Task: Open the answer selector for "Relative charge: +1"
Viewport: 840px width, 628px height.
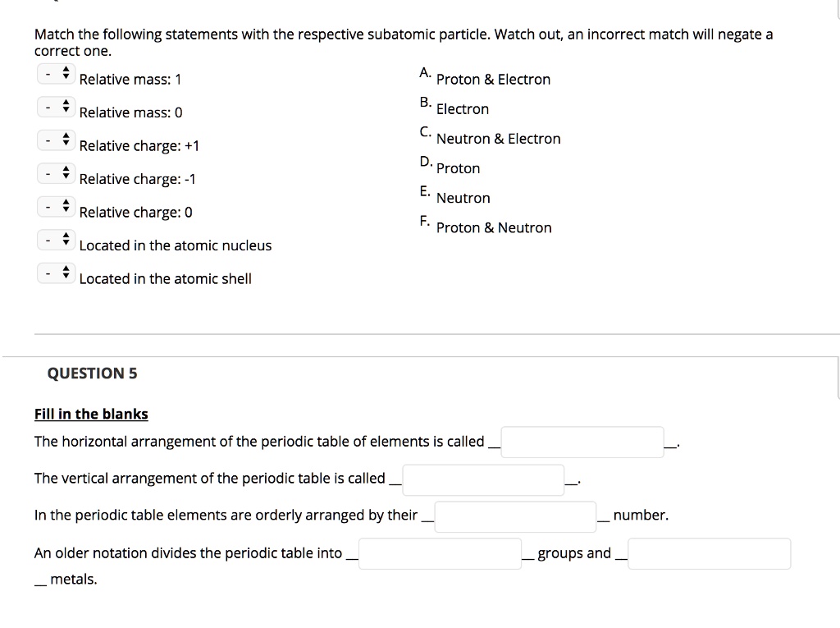Action: 57,140
